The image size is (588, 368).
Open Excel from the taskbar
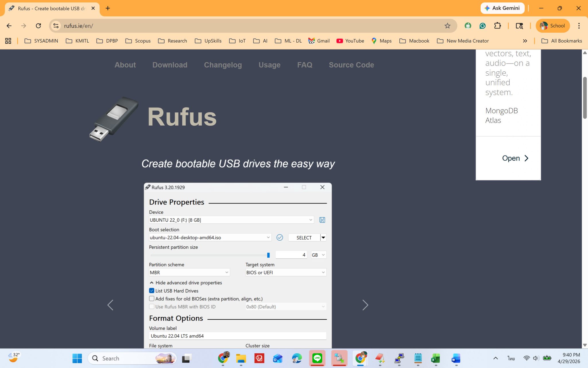click(x=436, y=358)
